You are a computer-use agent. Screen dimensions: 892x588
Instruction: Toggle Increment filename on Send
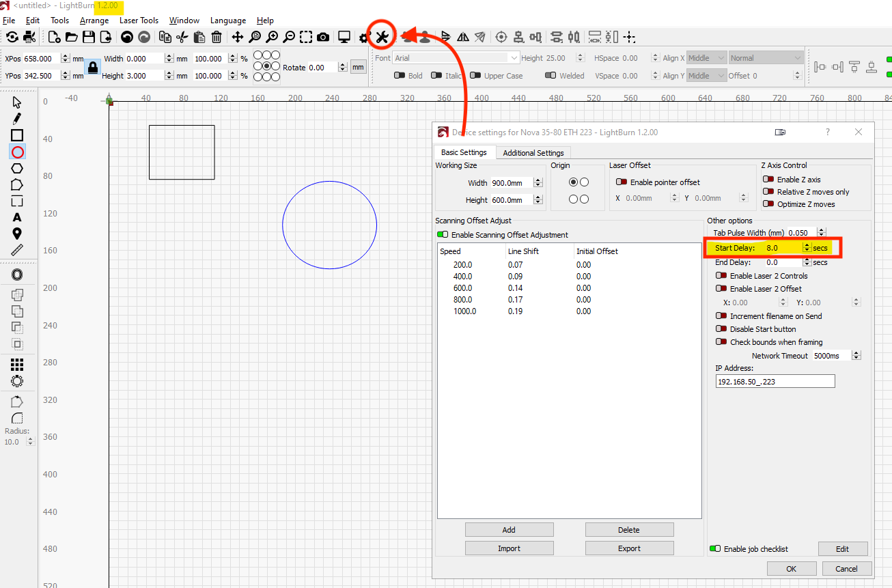[x=721, y=316]
